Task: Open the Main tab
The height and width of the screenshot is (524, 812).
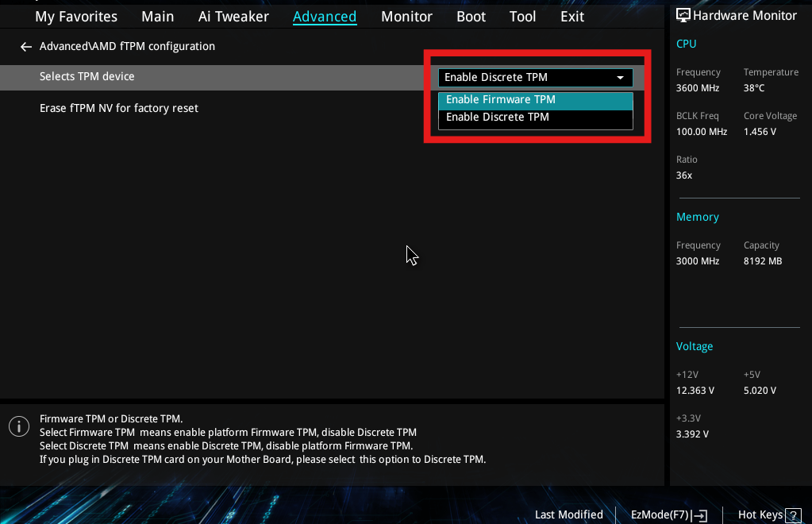Action: (157, 16)
